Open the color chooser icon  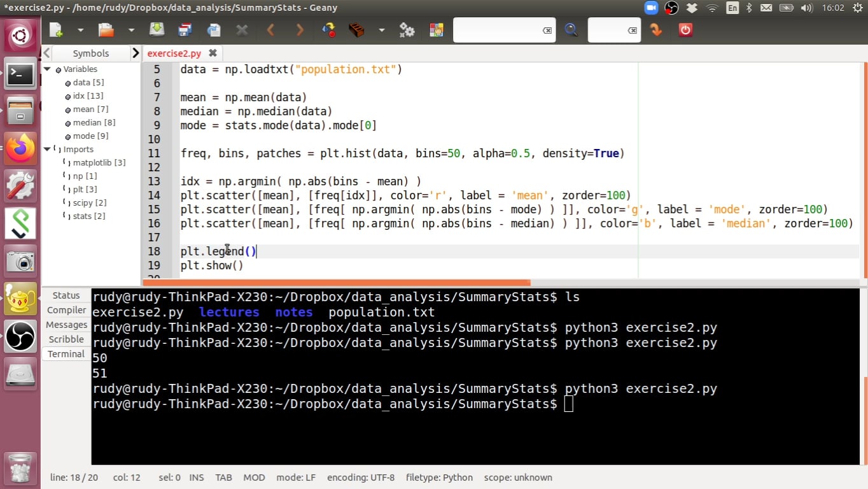[436, 30]
